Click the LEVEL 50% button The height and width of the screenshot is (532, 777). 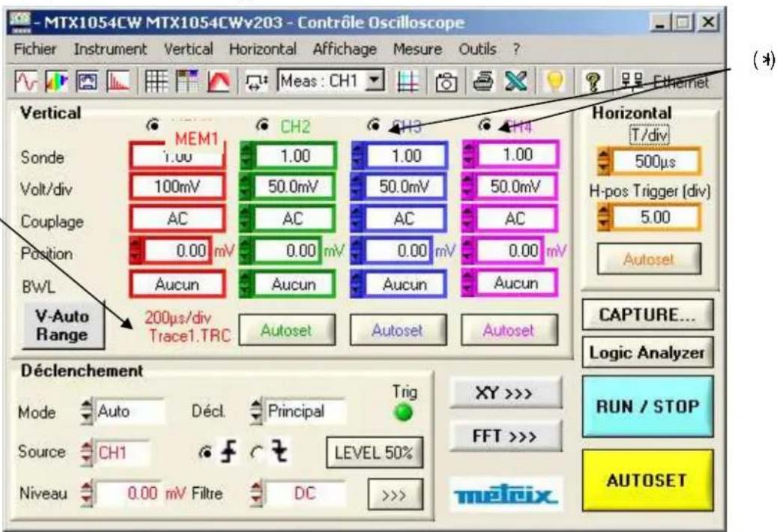click(375, 453)
